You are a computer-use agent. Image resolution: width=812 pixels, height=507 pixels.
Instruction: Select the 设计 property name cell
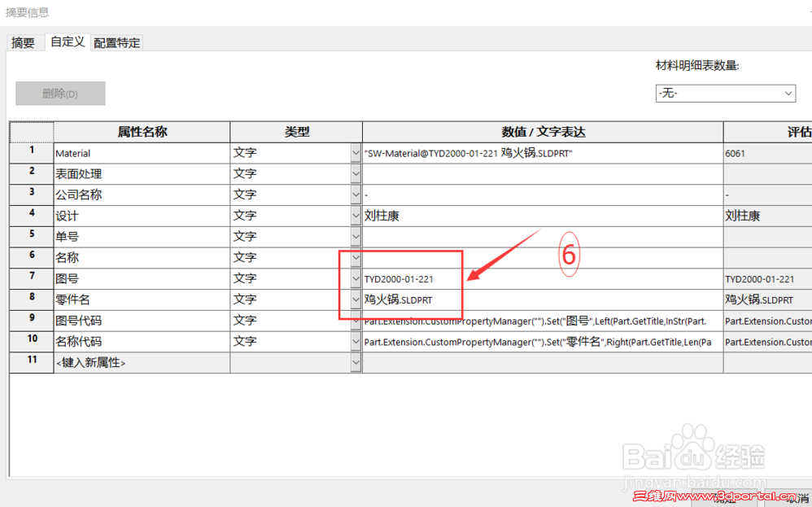coord(142,216)
